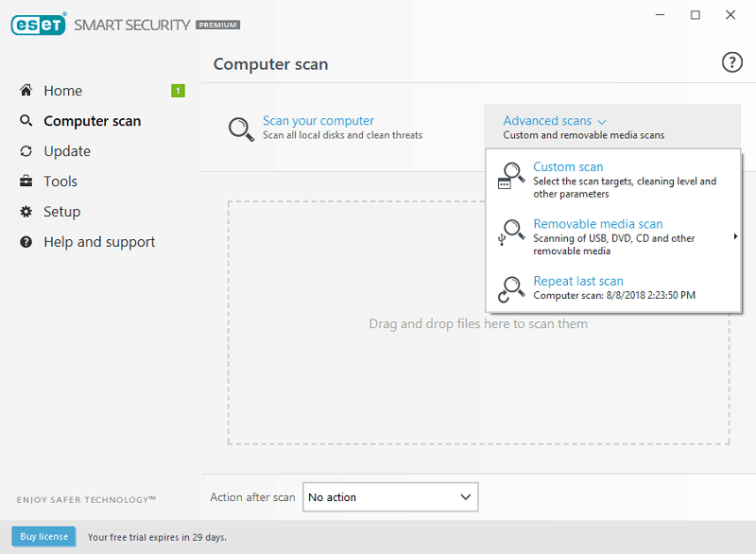Run Repeat last scan
The image size is (756, 554).
(x=578, y=281)
